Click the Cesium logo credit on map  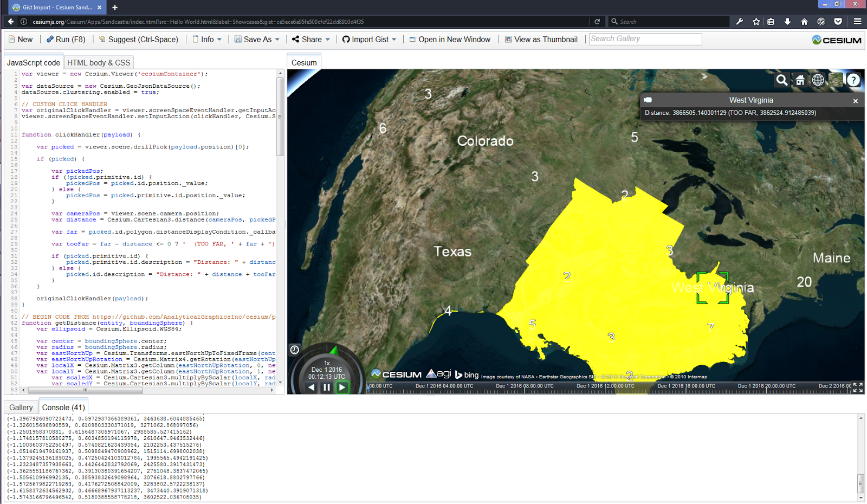[396, 374]
